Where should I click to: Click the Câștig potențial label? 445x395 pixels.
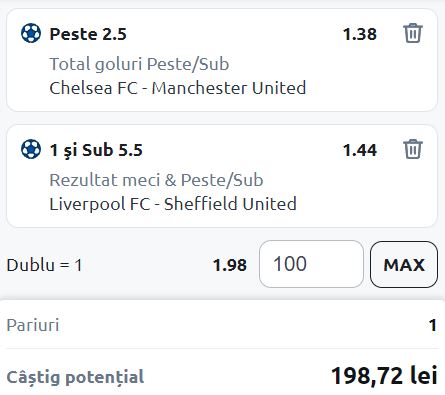75,377
